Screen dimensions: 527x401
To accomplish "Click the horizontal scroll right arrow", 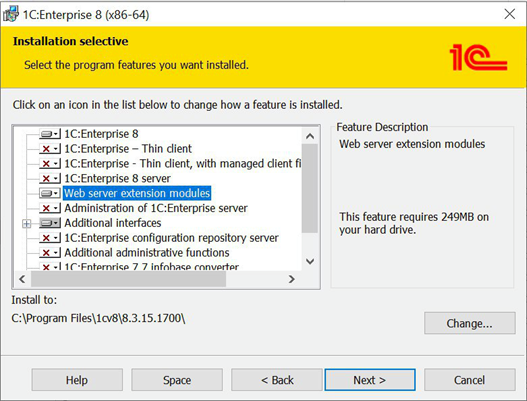I will (x=292, y=279).
